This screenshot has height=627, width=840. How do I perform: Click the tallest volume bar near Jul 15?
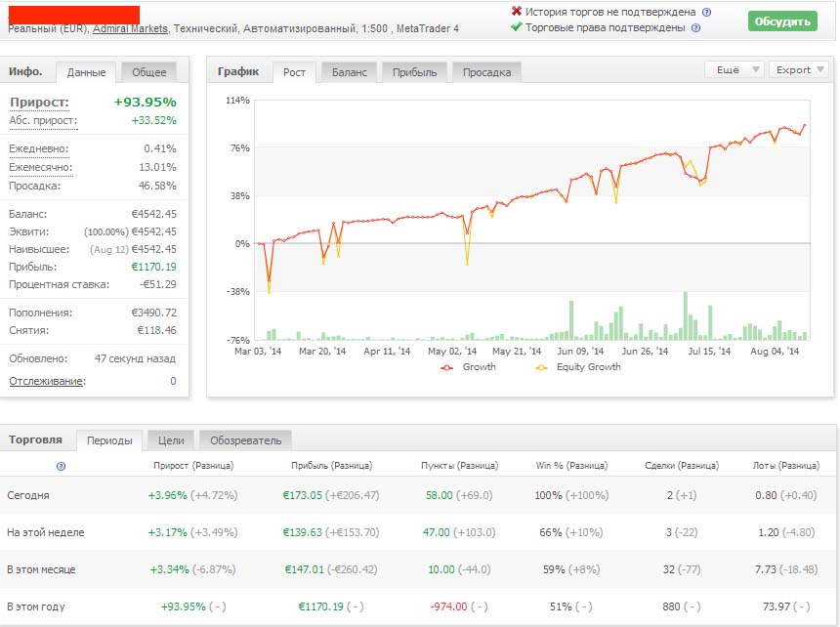point(686,314)
